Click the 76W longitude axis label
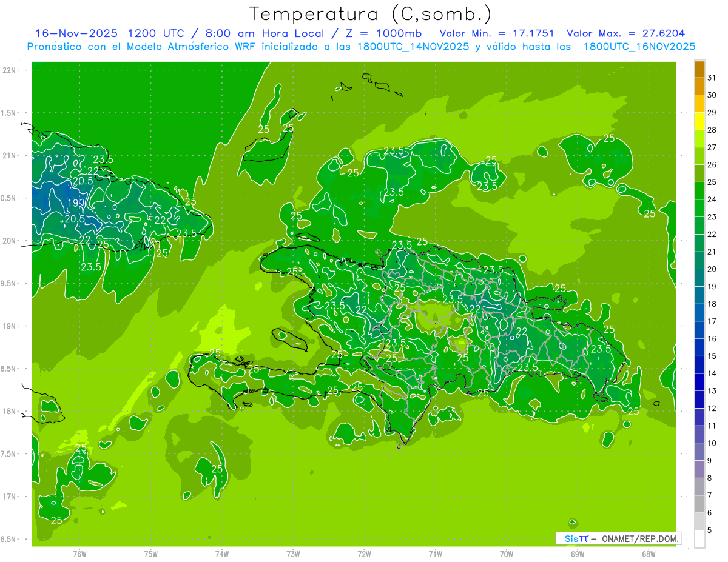Screen dimensions: 728x562 coord(79,554)
